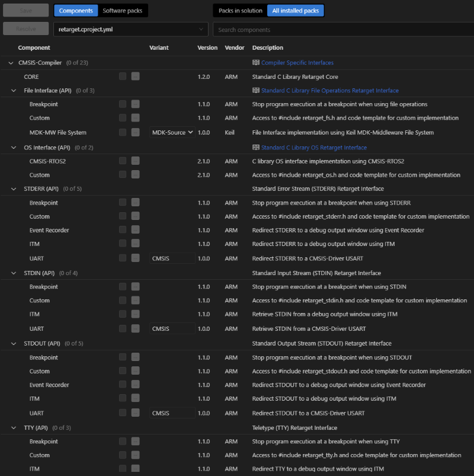Click the book icon beside Compiler Specific Interfaces
The image size is (474, 476).
[256, 63]
